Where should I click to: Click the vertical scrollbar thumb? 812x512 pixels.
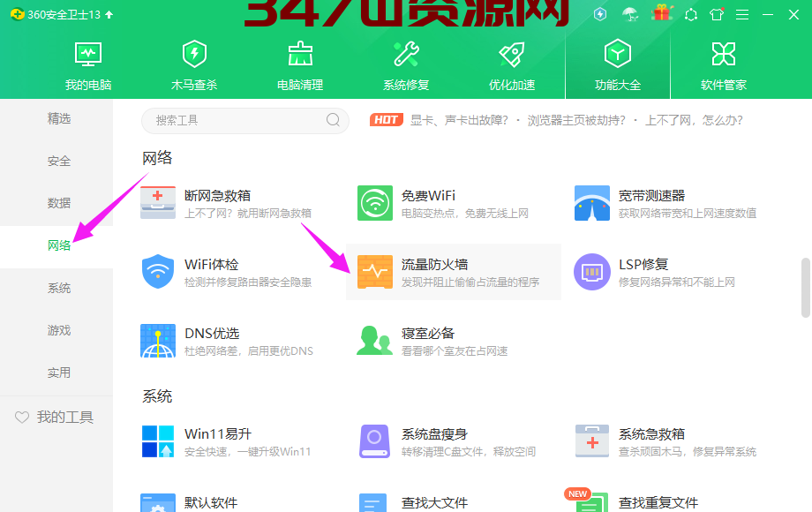coord(806,287)
